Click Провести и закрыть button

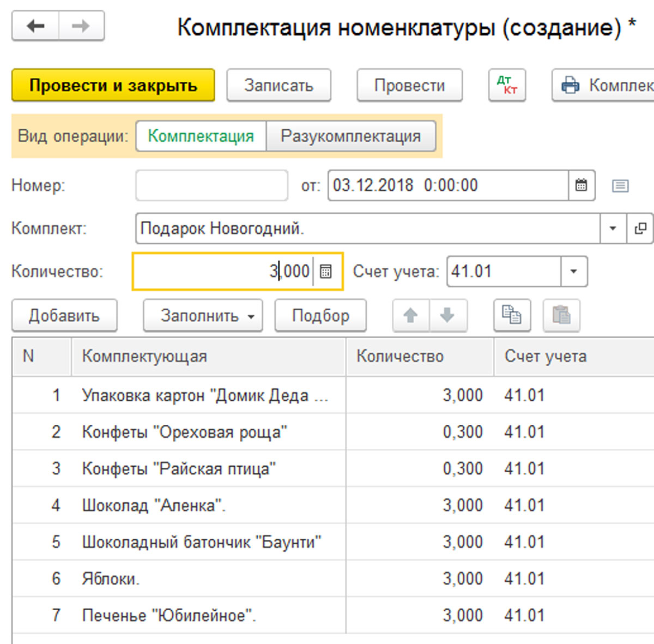(x=113, y=85)
